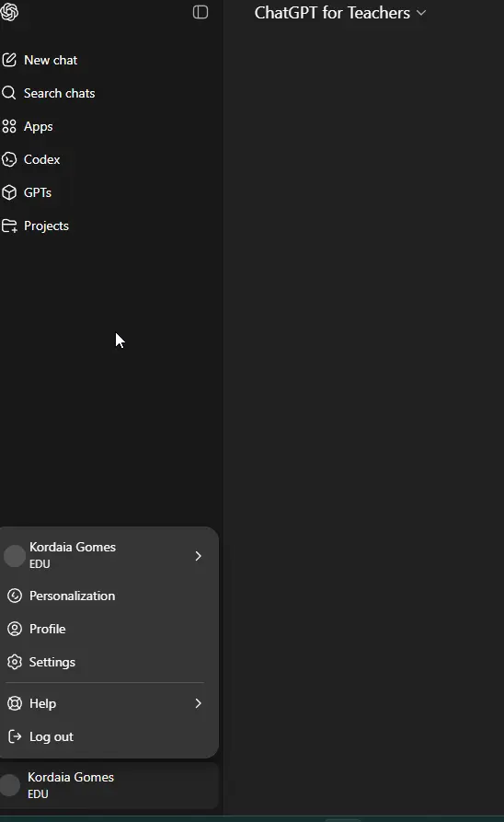This screenshot has width=504, height=822.
Task: Click the Apps grid icon
Action: click(x=9, y=126)
